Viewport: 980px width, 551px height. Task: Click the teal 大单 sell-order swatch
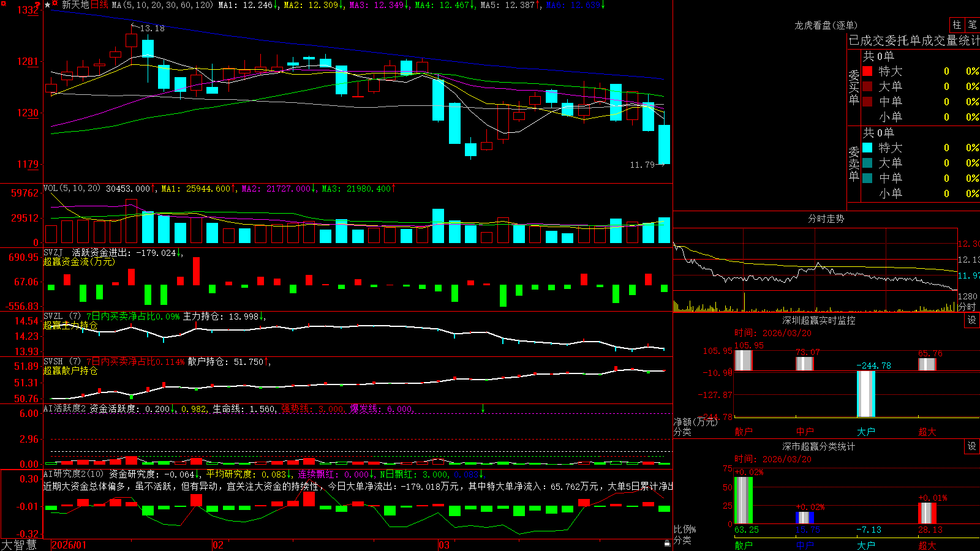tap(867, 163)
